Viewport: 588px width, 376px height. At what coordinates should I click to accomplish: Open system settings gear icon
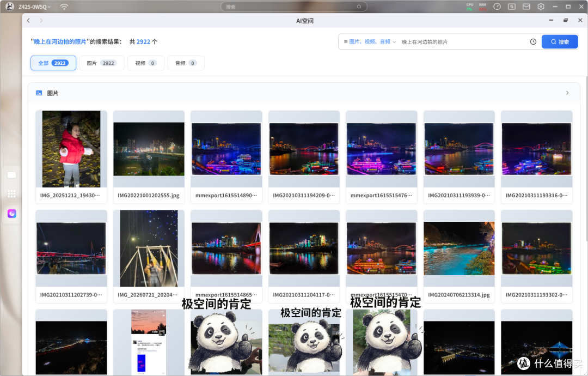[x=541, y=7]
